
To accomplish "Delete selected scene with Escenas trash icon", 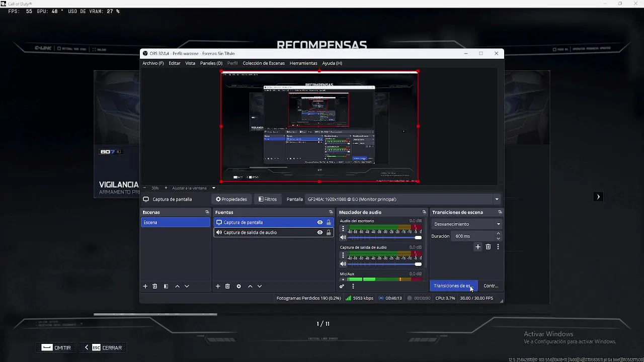I will (155, 286).
